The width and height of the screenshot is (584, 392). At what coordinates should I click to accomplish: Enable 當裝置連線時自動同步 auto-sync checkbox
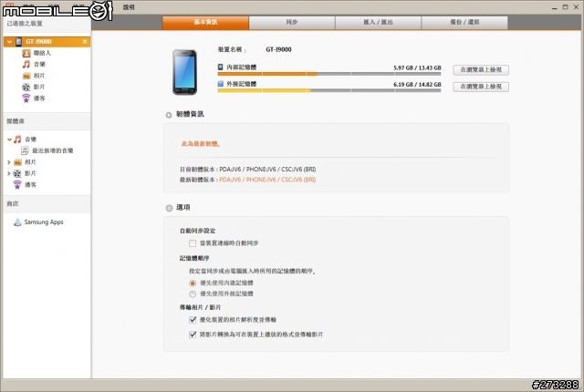(193, 243)
